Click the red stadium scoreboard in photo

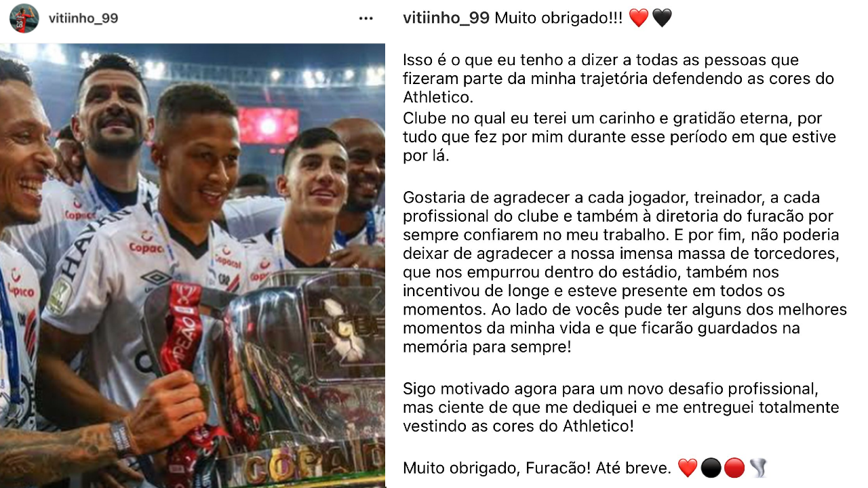268,126
